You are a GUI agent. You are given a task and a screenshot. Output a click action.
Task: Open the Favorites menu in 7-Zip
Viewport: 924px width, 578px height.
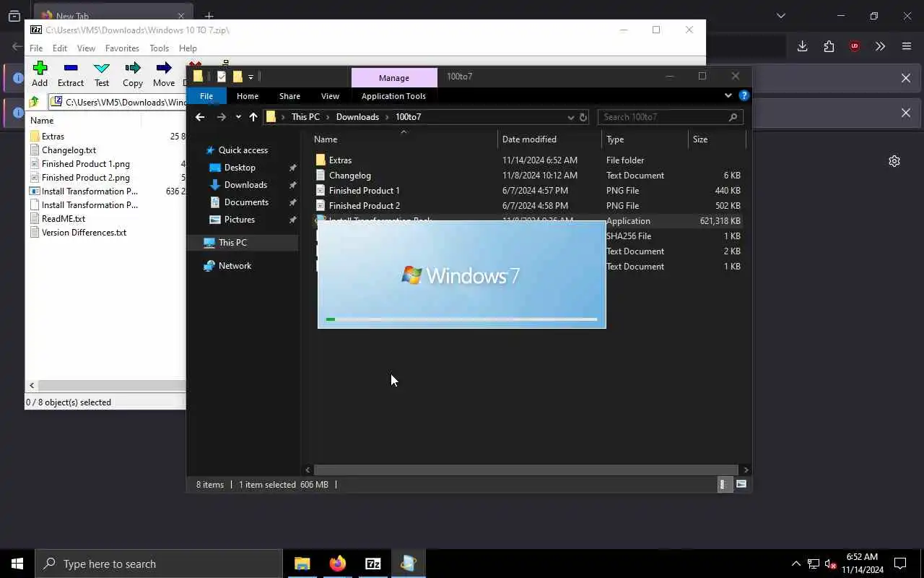click(122, 48)
